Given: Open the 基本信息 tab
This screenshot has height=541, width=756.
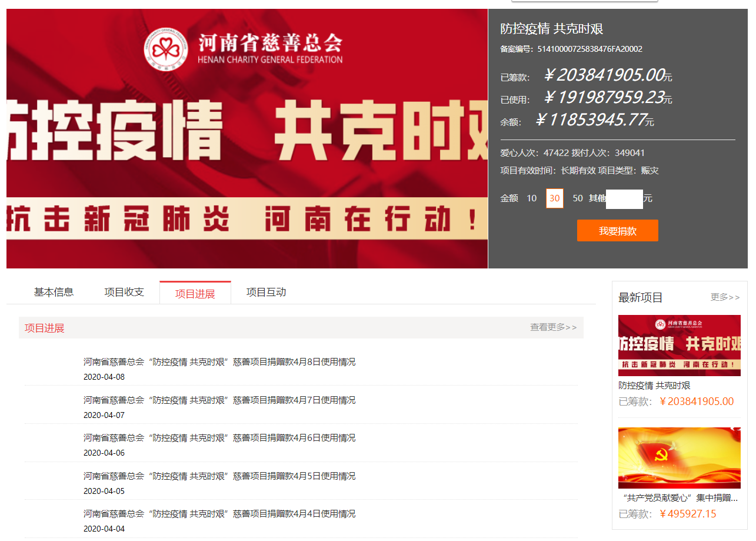Looking at the screenshot, I should click(54, 292).
